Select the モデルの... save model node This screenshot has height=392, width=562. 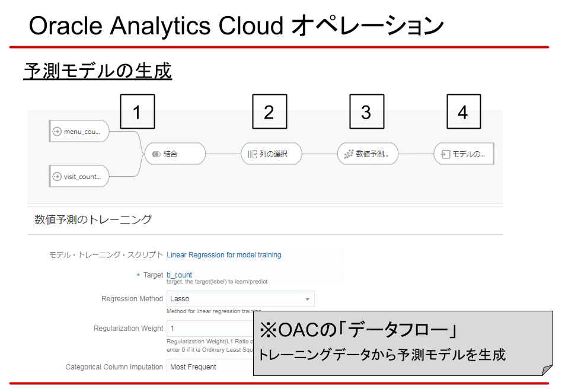(x=464, y=154)
